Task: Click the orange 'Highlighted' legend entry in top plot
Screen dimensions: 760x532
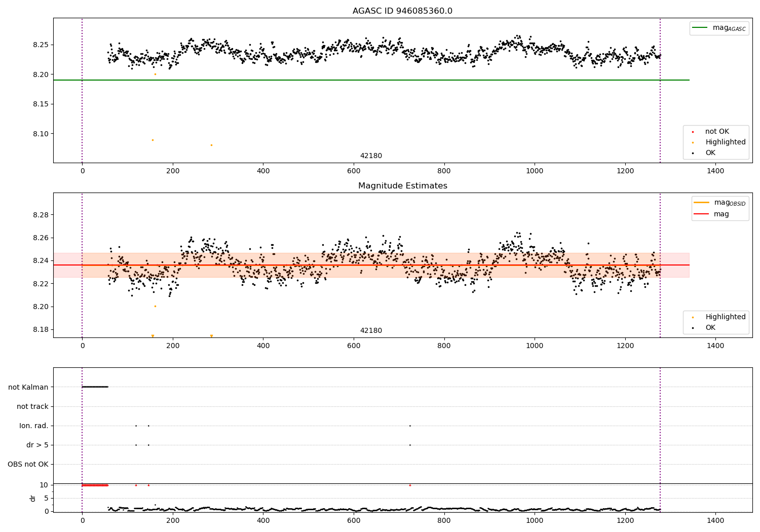Action: 715,142
